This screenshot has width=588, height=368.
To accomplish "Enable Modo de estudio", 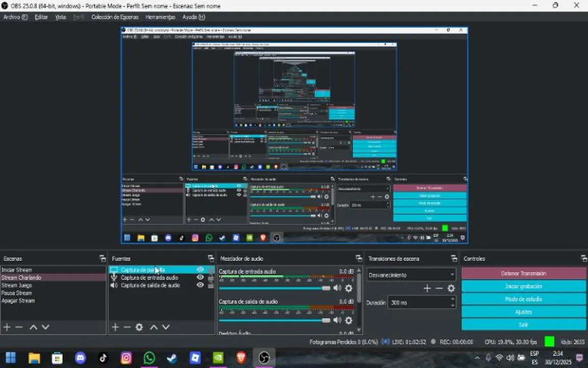I will (x=524, y=299).
